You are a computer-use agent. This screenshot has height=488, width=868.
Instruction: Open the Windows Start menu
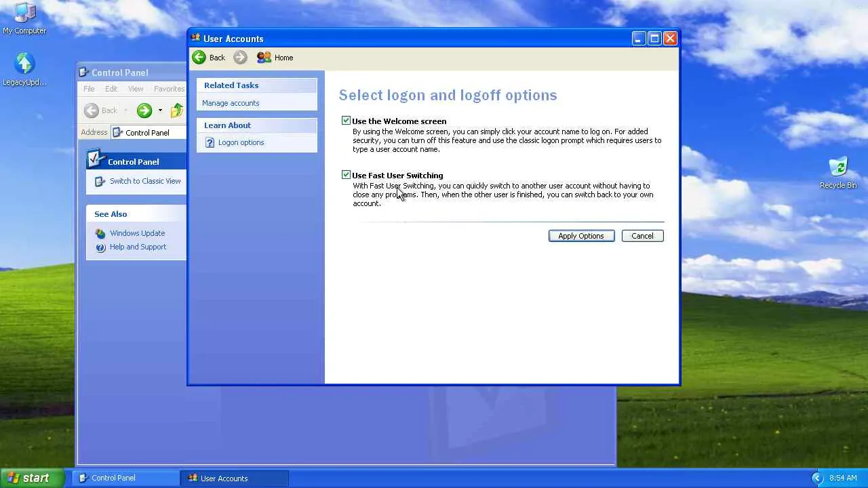(33, 478)
